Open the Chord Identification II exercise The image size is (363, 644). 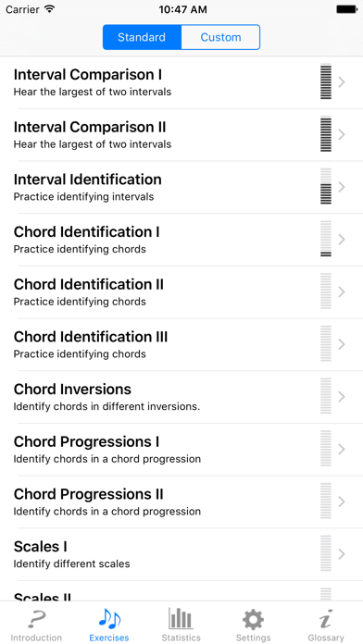coord(181,292)
